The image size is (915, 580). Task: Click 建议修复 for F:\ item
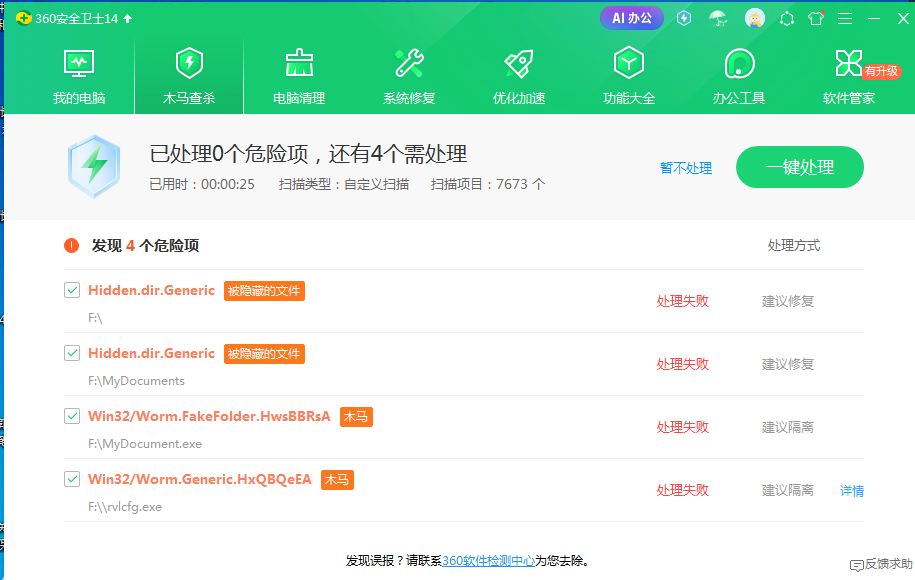point(788,301)
